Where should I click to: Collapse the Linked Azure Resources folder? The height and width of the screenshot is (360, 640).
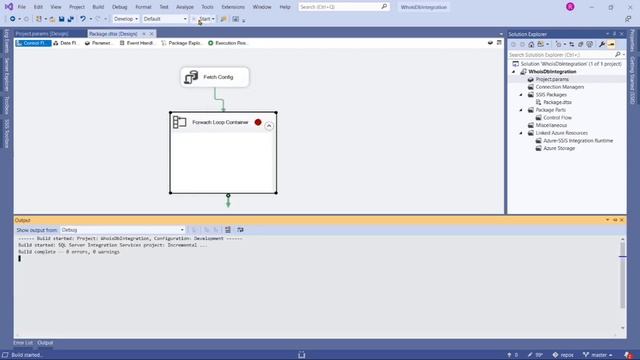tap(521, 133)
